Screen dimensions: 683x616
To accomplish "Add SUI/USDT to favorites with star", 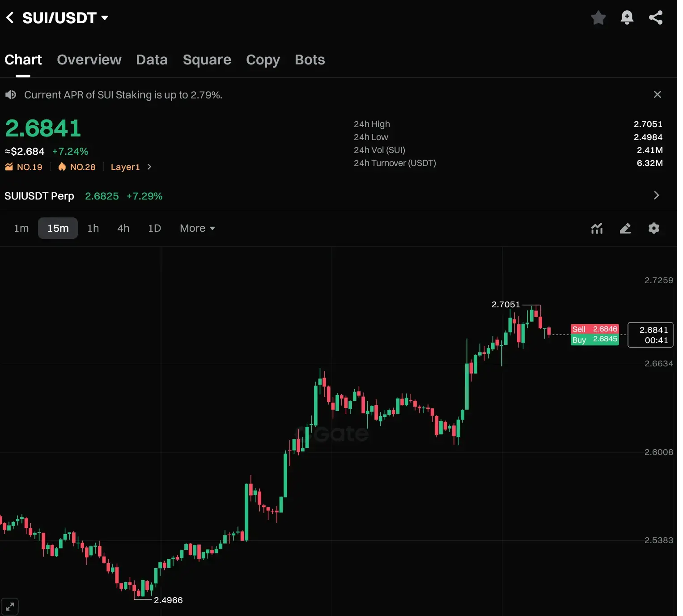I will point(598,18).
